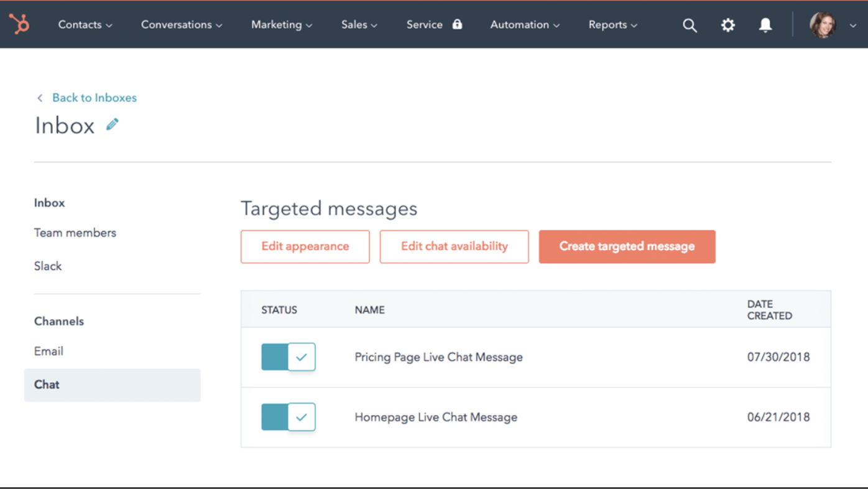868x489 pixels.
Task: Open account menu chevron beside avatar
Action: tap(853, 26)
